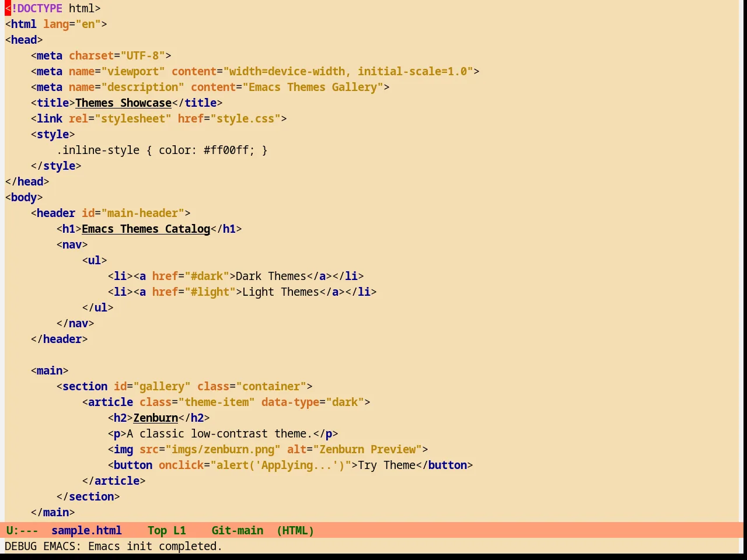Click the closing section tag
Image resolution: width=747 pixels, height=560 pixels.
88,496
